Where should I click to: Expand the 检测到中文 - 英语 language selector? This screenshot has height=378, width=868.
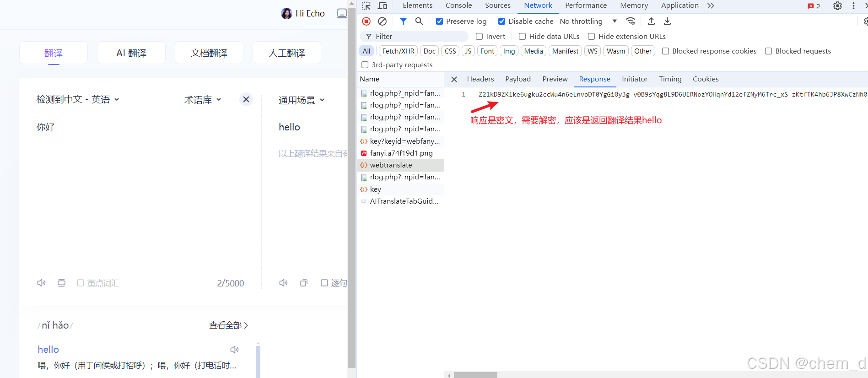click(78, 99)
